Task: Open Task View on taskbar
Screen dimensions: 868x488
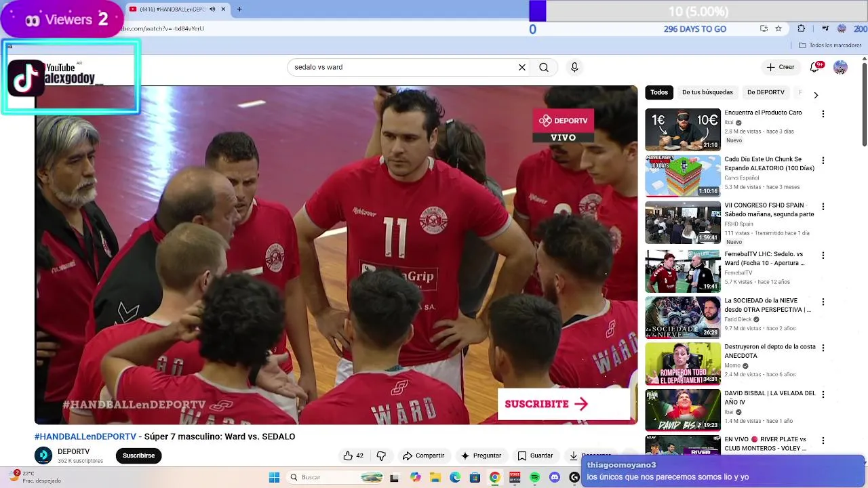Action: coord(394,477)
